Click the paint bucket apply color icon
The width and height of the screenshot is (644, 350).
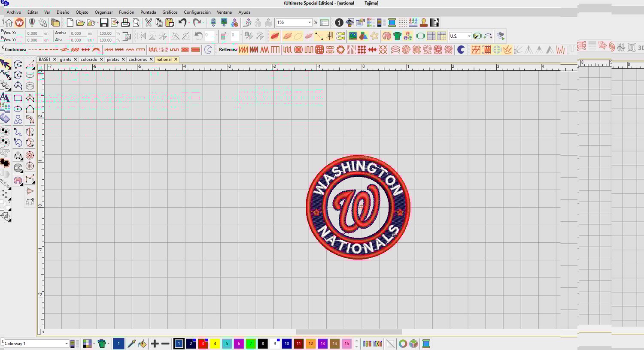pyautogui.click(x=143, y=344)
